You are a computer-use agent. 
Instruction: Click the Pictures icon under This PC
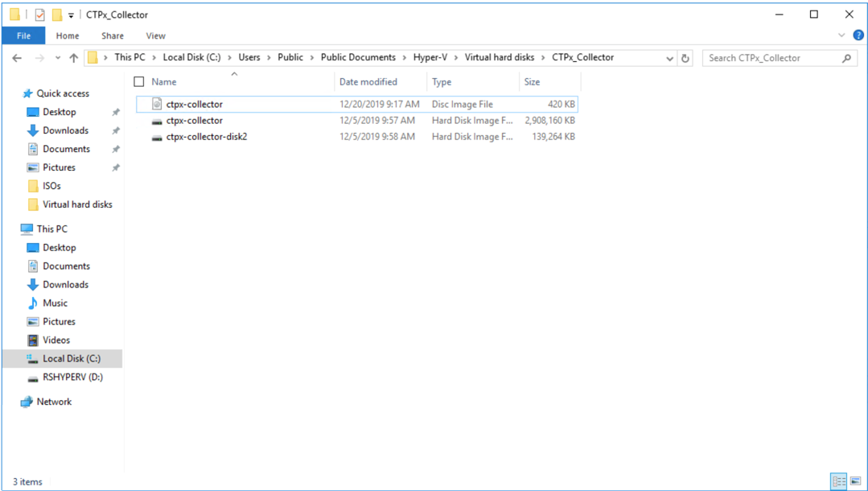33,322
